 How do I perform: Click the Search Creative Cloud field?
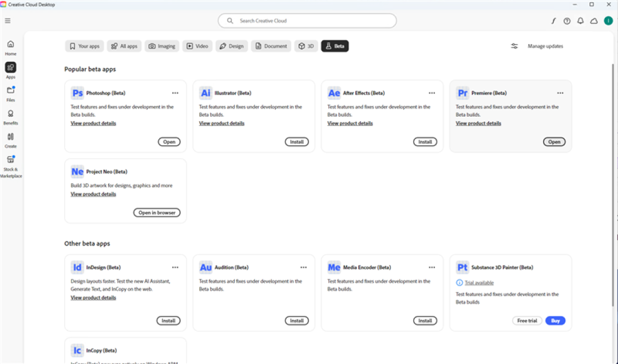point(307,21)
